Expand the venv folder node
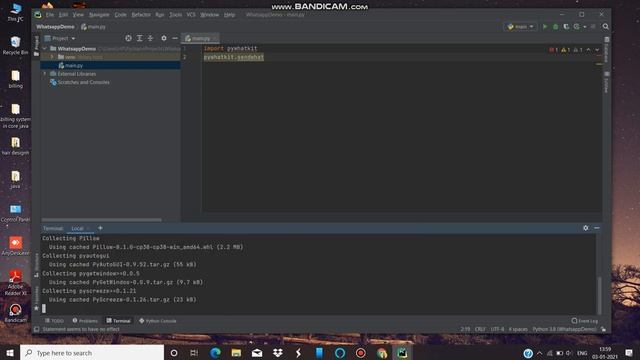Image resolution: width=640 pixels, height=360 pixels. point(52,57)
